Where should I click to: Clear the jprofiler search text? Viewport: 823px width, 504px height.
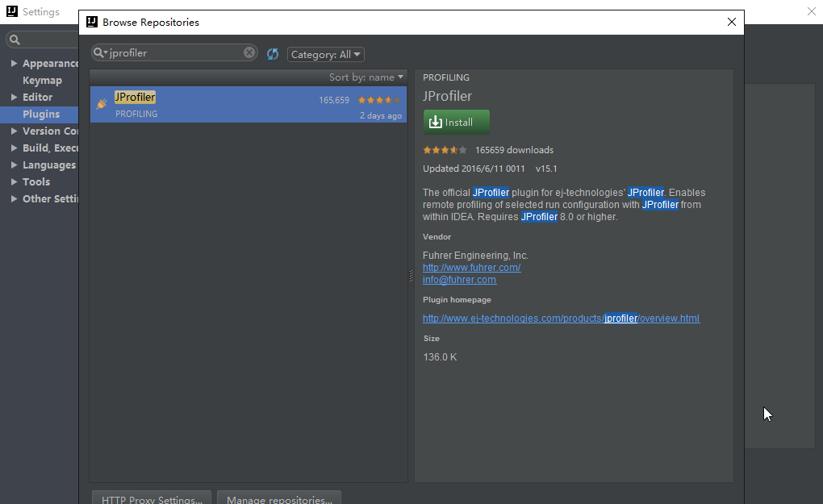[249, 52]
